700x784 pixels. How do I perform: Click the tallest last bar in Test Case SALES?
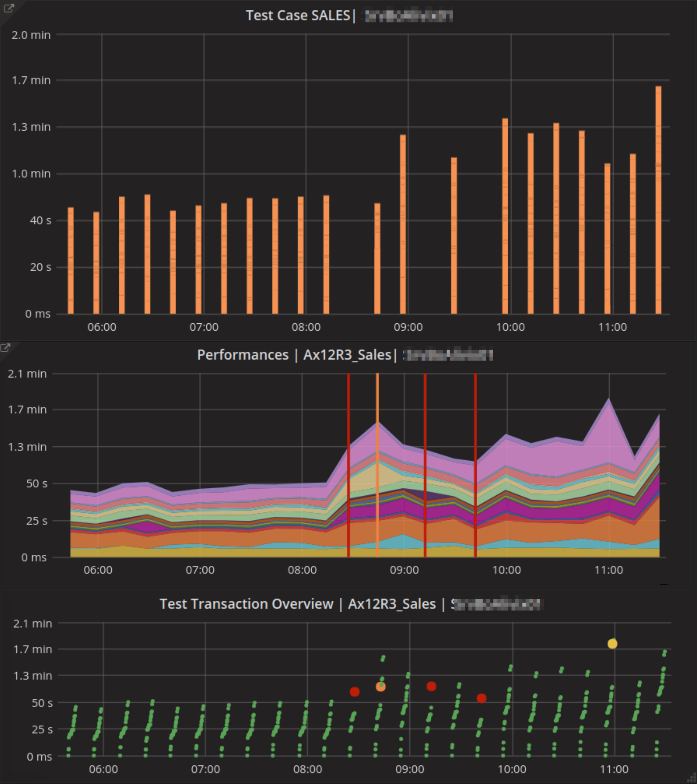658,200
